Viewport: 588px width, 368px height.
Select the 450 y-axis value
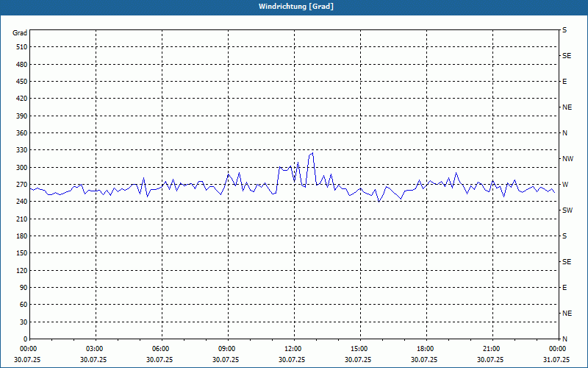point(22,82)
